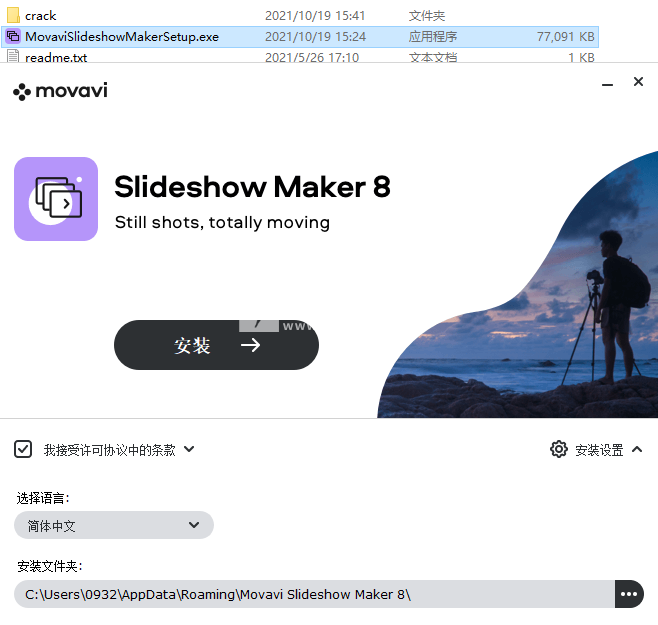
Task: Click the 文件夹 type cell
Action: [x=427, y=16]
